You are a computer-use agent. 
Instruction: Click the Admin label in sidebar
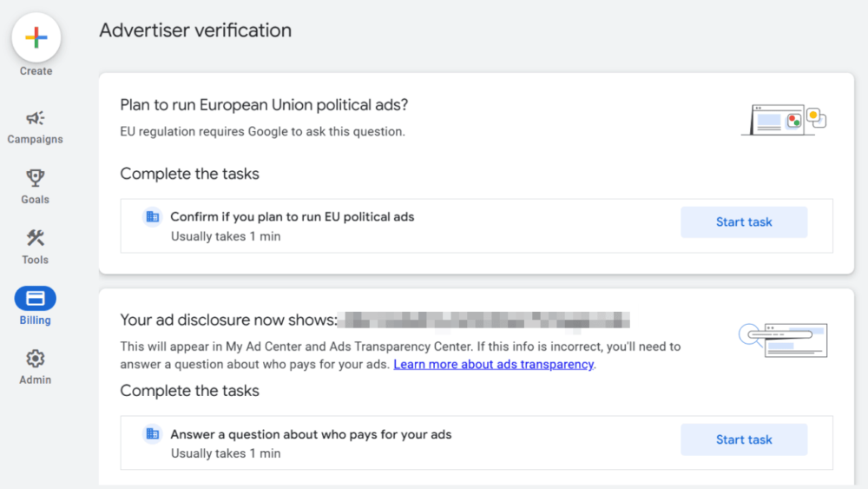tap(36, 380)
